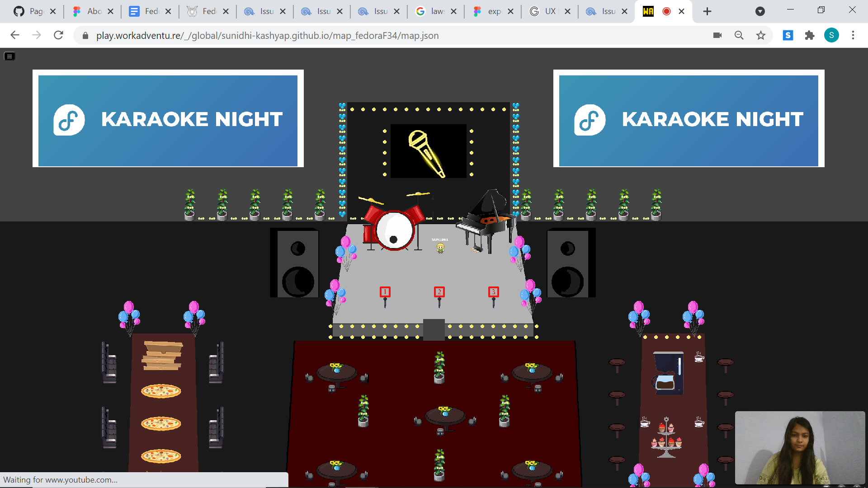
Task: Click the right Karaoke Night banner
Action: (x=689, y=118)
